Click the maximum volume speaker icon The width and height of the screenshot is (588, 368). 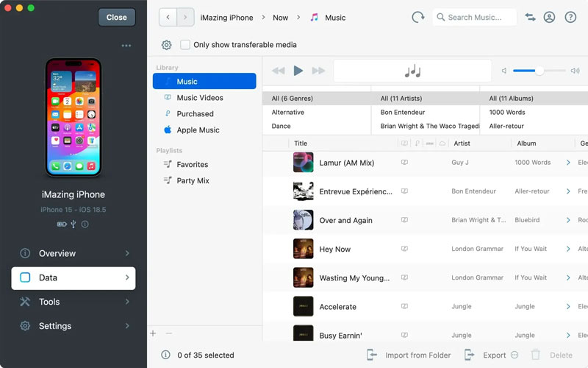(x=575, y=71)
